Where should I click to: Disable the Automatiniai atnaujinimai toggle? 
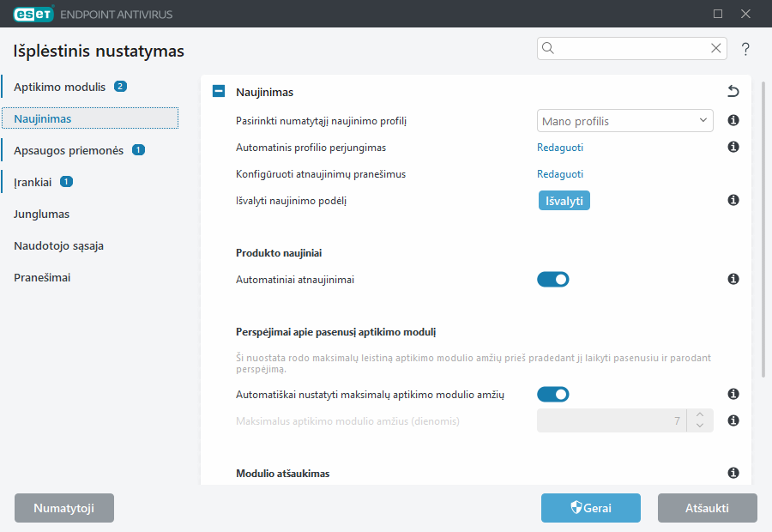(x=553, y=280)
